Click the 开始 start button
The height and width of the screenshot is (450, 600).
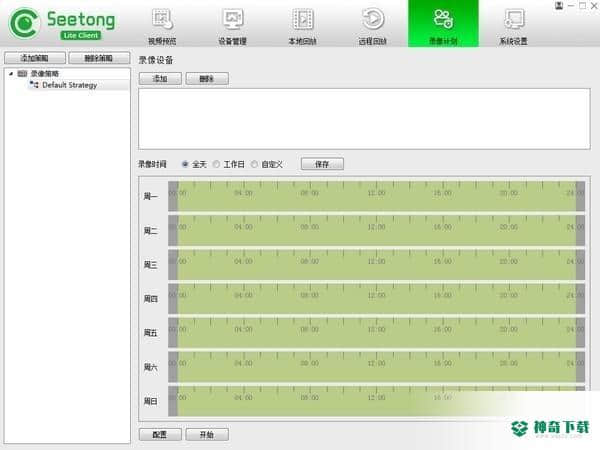[207, 435]
